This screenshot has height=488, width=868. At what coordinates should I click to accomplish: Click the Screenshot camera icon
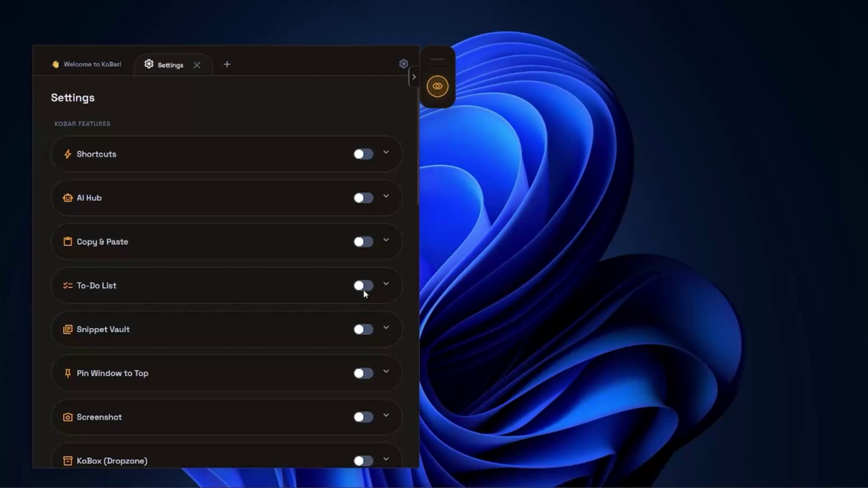click(x=68, y=417)
